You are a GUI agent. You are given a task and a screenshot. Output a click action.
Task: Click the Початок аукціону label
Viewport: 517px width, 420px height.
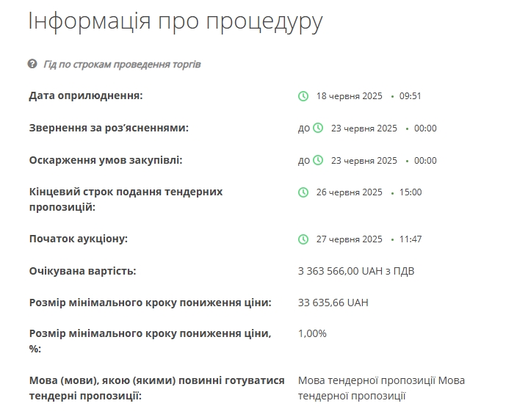pyautogui.click(x=79, y=239)
